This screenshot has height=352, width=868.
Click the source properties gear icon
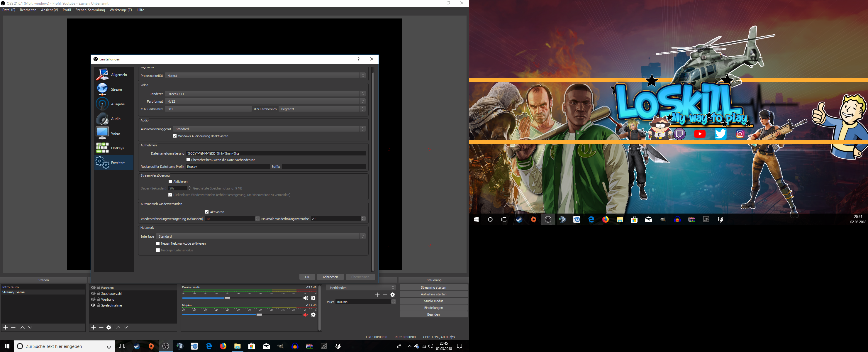click(x=109, y=327)
